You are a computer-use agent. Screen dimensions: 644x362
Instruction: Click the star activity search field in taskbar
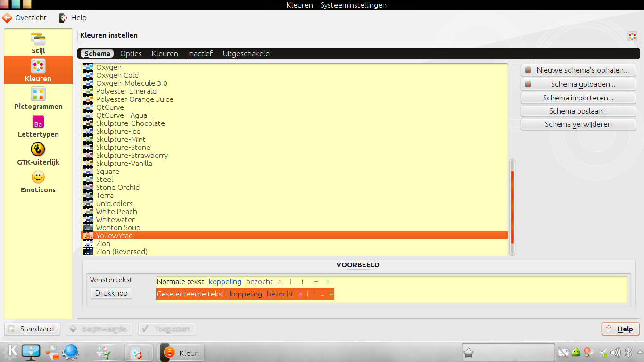(x=508, y=353)
